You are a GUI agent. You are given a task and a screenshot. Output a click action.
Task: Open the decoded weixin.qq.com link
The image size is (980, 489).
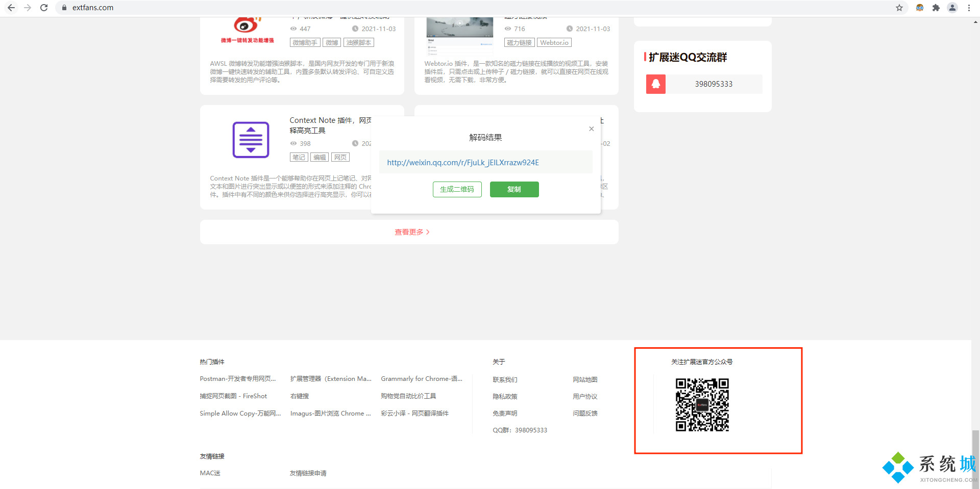click(x=462, y=163)
